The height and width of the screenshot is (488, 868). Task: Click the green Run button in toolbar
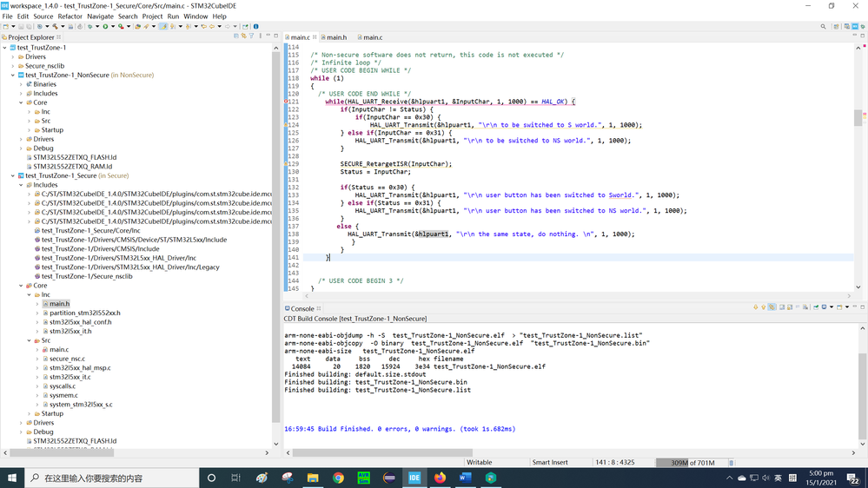[x=105, y=27]
